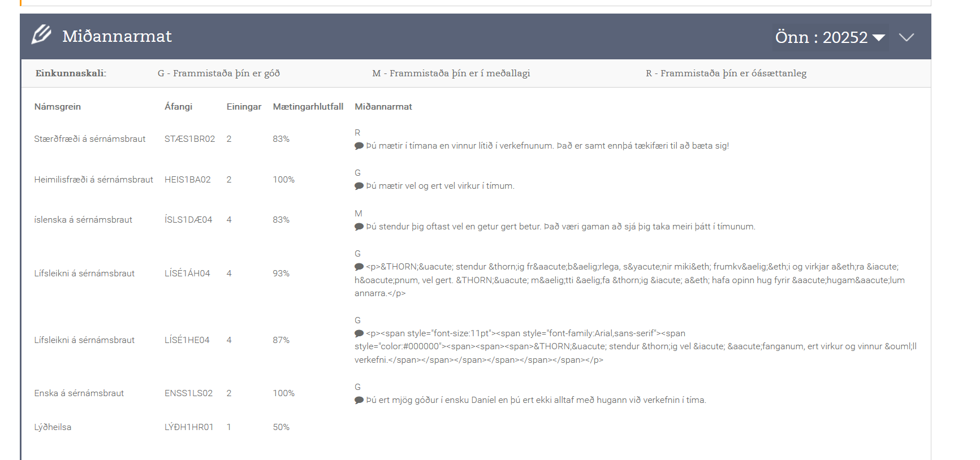Click comment bubble icon in Íslenska row

coord(359,227)
